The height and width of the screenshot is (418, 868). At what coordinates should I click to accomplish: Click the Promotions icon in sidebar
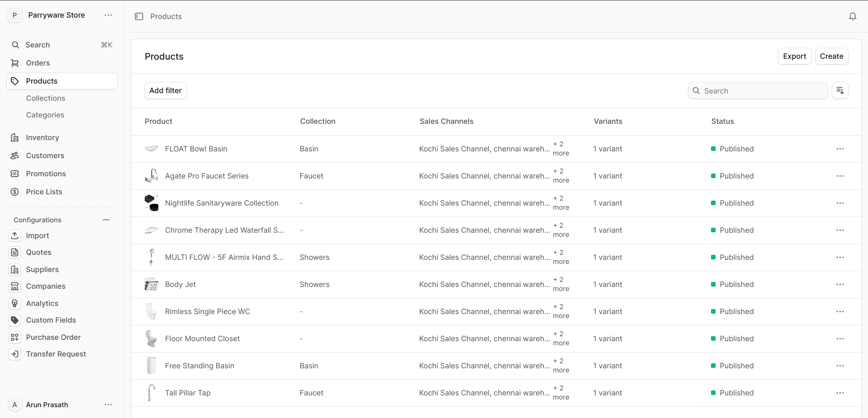coord(15,174)
